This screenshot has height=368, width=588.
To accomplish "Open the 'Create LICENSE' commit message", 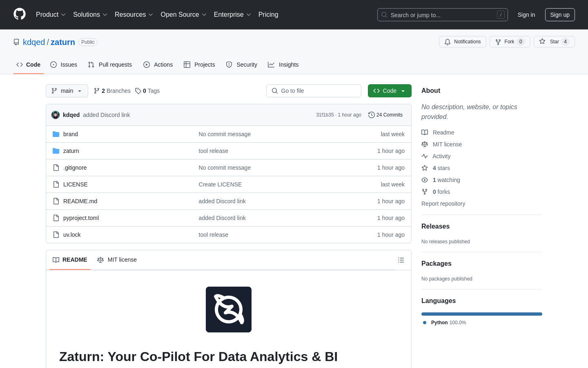I will coord(220,184).
